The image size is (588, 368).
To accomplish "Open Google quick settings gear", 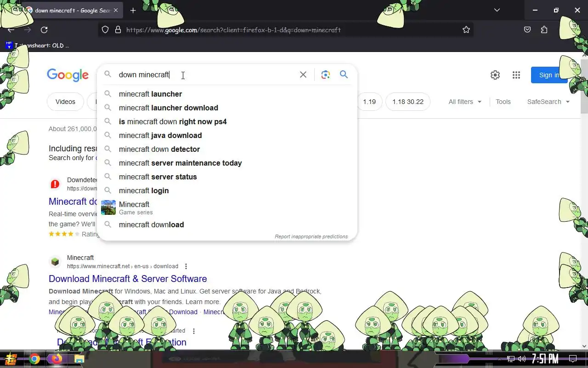I will (495, 75).
